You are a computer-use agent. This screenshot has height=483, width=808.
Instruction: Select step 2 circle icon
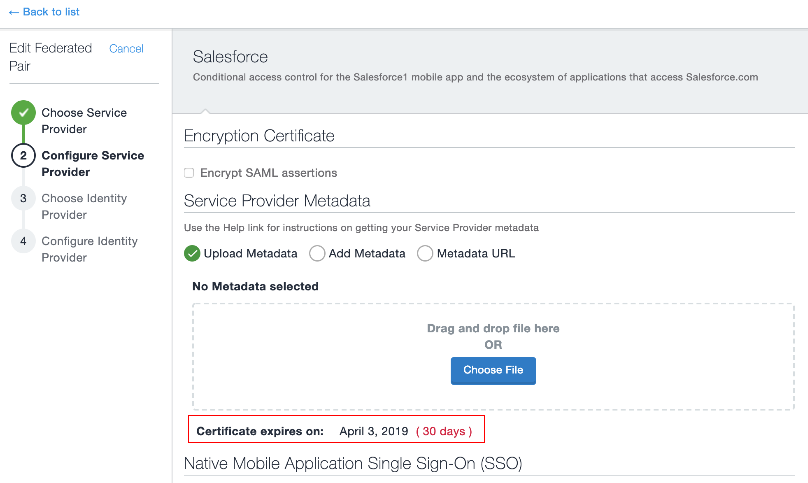(x=23, y=156)
